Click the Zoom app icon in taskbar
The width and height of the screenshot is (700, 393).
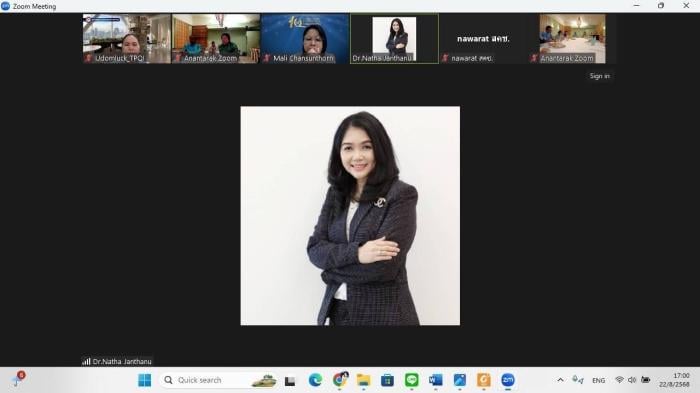[508, 380]
